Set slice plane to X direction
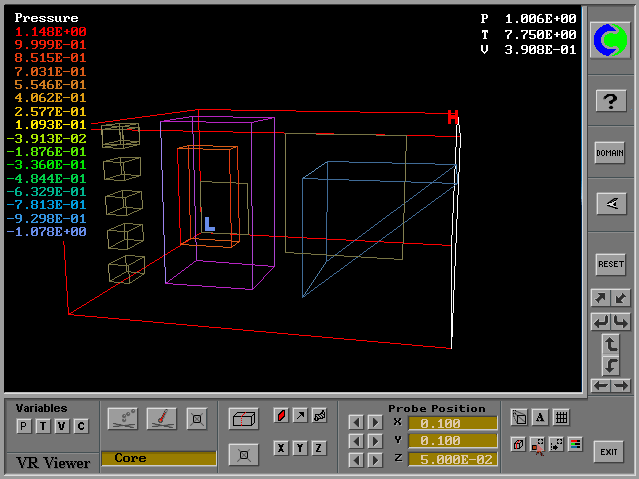Viewport: 639px width, 479px height. click(282, 448)
